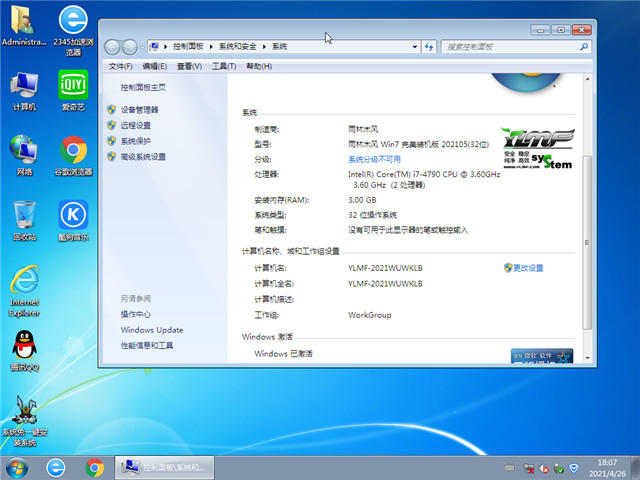The image size is (640, 480).
Task: Expand the arrow before 控制面板 breadcrumb
Action: pos(165,47)
